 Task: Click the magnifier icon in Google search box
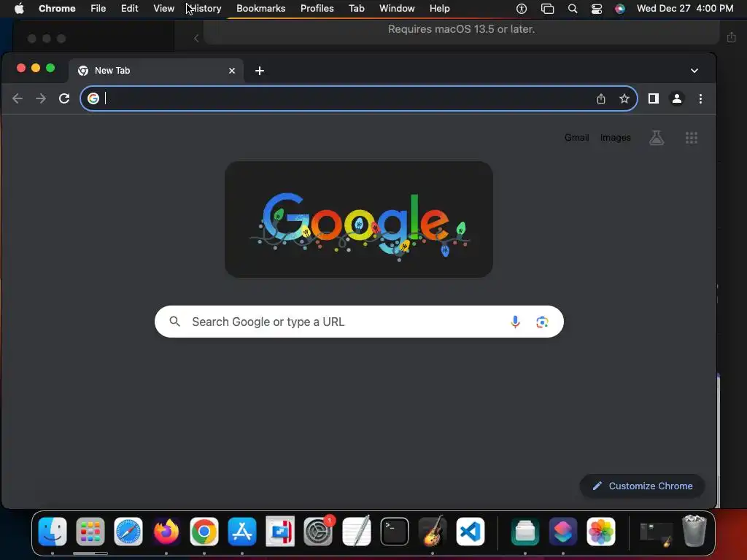point(175,322)
